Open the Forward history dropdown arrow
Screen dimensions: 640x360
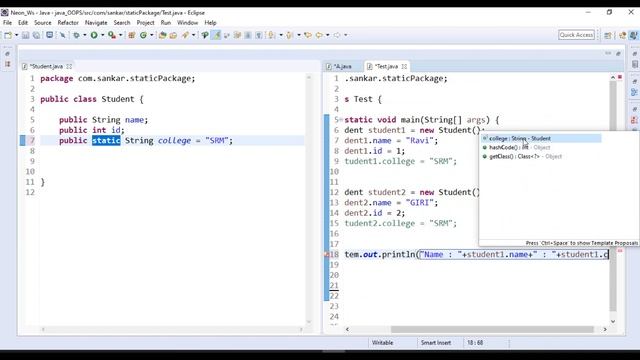click(346, 35)
